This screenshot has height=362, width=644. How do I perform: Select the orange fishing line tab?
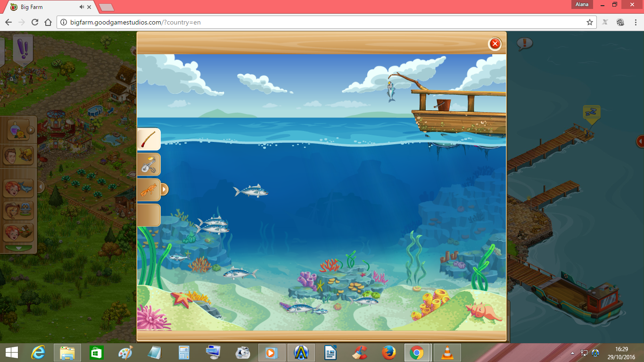149,190
